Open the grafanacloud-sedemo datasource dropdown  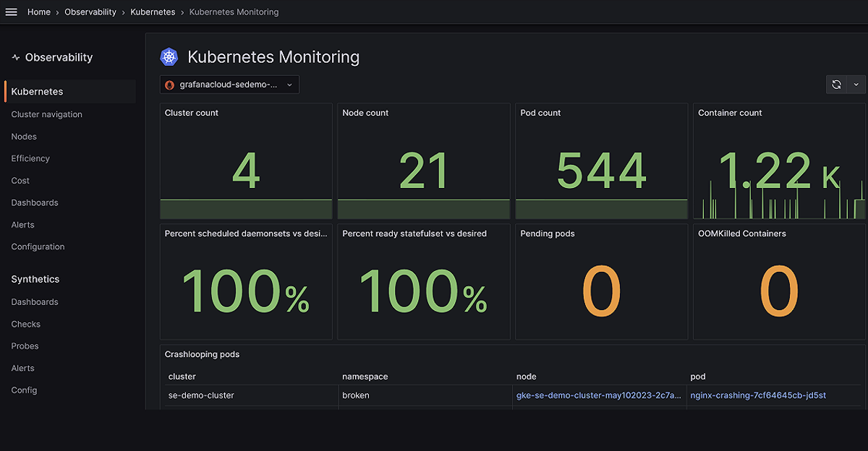tap(229, 85)
